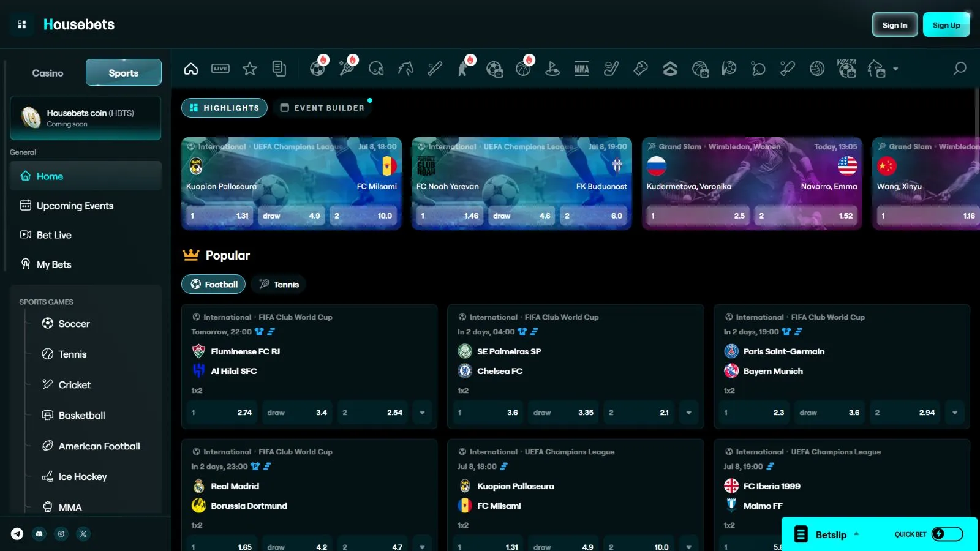The image size is (980, 551).
Task: Select the volleyball icon
Action: point(817,69)
